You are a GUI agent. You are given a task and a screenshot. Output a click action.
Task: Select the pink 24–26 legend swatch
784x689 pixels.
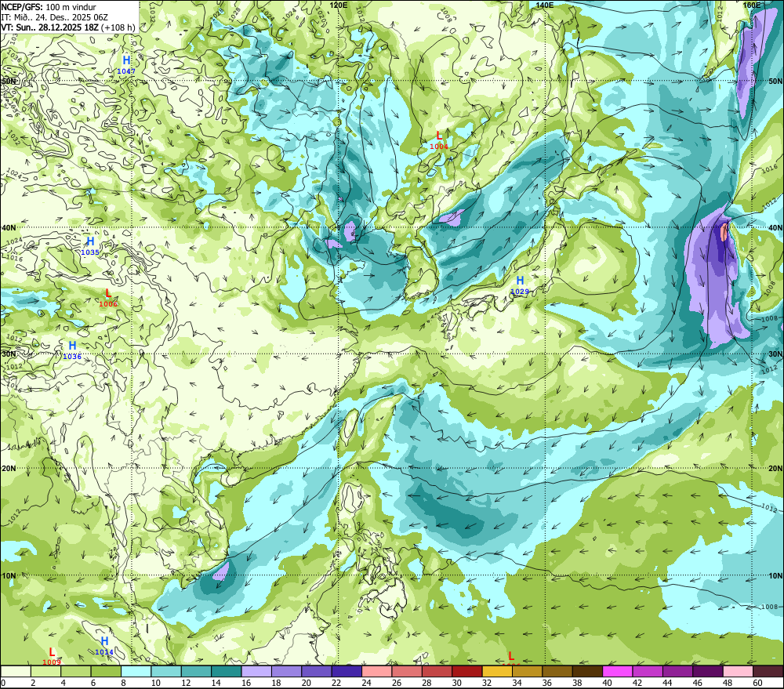pyautogui.click(x=377, y=671)
